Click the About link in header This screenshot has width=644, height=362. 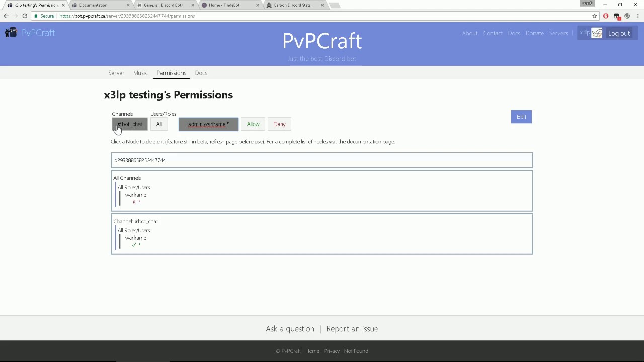[470, 33]
